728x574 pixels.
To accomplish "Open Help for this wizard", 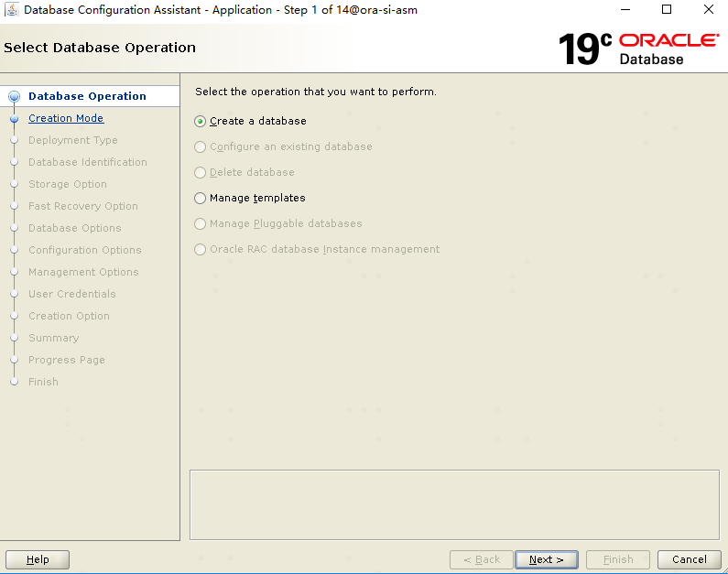I will [38, 559].
